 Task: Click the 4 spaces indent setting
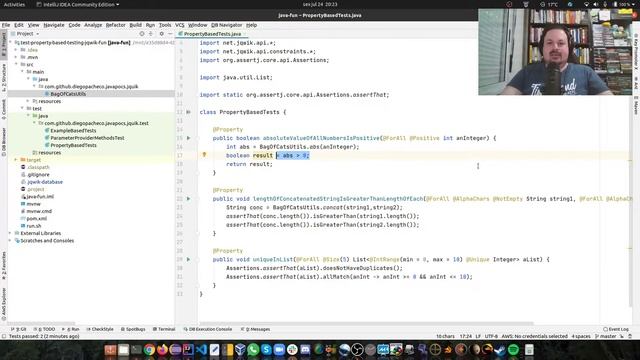click(581, 336)
